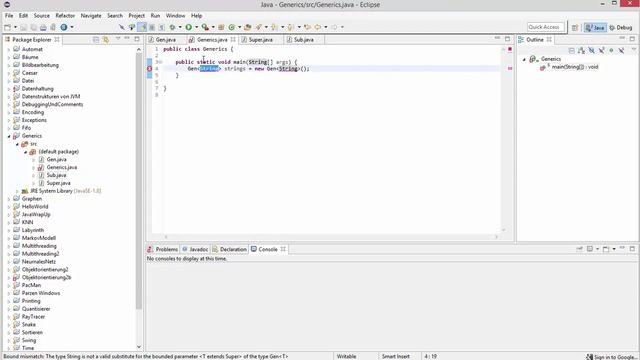Click the Save toolbar icon

[24, 27]
